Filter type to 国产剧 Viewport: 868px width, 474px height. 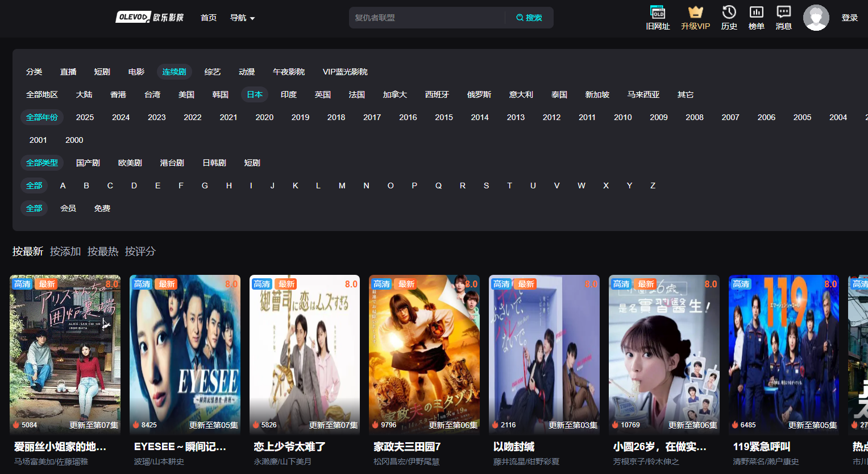(x=88, y=163)
